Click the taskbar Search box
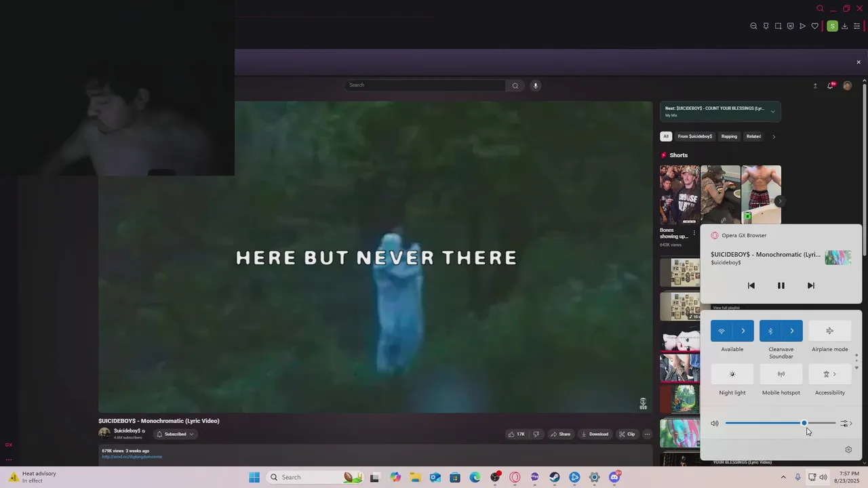This screenshot has width=868, height=488. (x=315, y=477)
